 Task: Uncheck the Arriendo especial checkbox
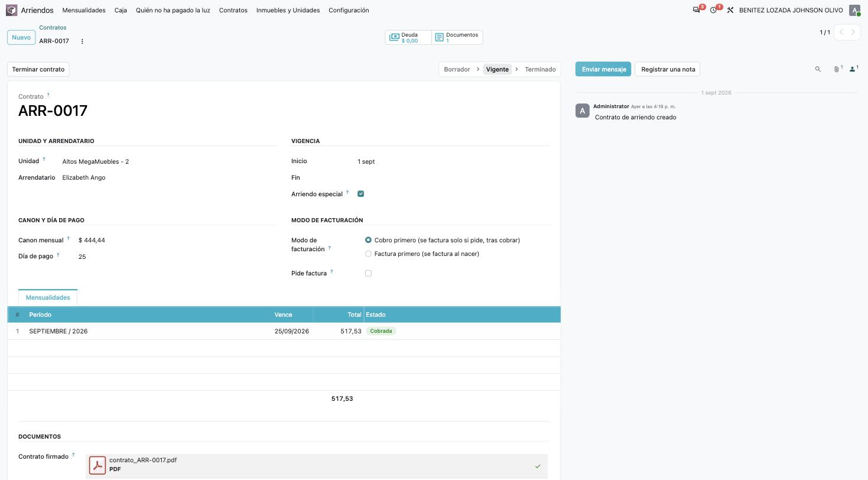360,194
